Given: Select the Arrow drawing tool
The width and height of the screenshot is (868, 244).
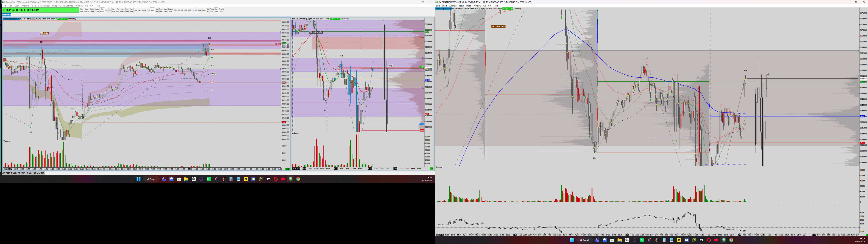Looking at the screenshot, I should click(144, 11).
